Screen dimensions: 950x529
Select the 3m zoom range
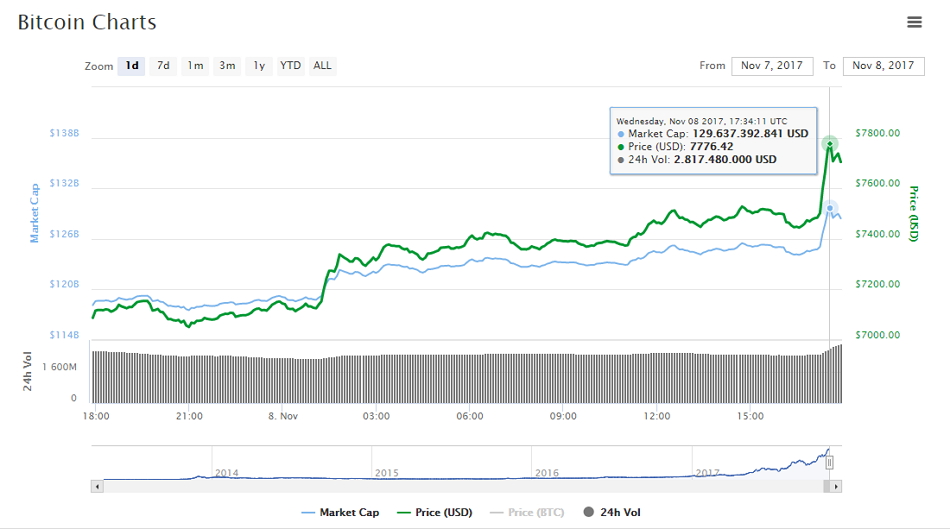pyautogui.click(x=227, y=65)
